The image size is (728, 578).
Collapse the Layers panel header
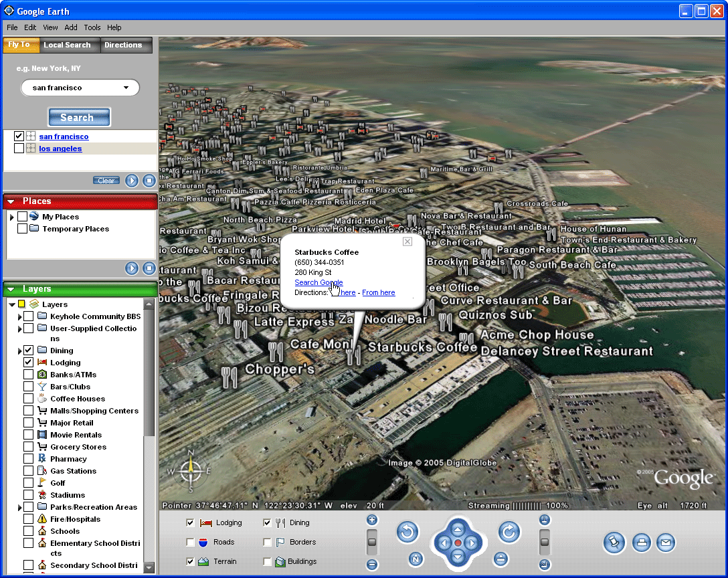tap(11, 289)
